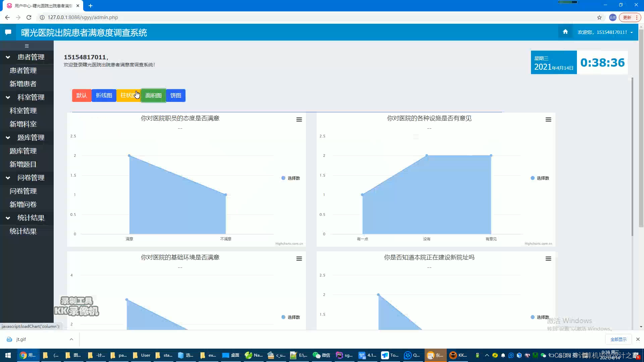Toggle 选择数 legend in 建设新院址 chart
This screenshot has width=644, height=362.
tap(540, 317)
